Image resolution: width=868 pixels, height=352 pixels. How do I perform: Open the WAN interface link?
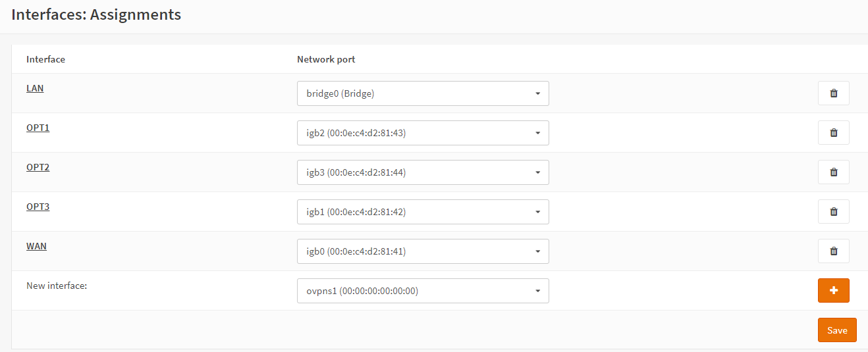tap(36, 246)
